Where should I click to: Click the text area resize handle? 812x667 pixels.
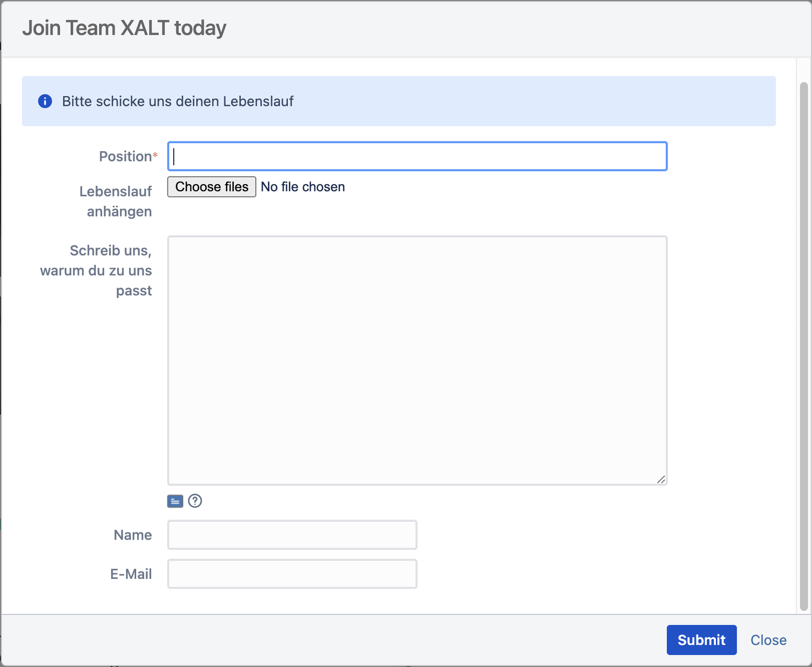point(661,479)
